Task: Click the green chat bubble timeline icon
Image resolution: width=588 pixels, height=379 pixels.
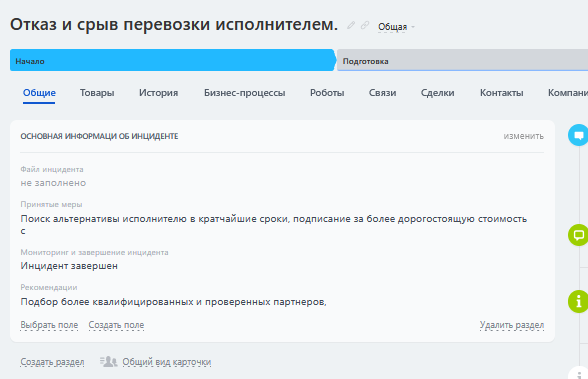Action: point(578,235)
